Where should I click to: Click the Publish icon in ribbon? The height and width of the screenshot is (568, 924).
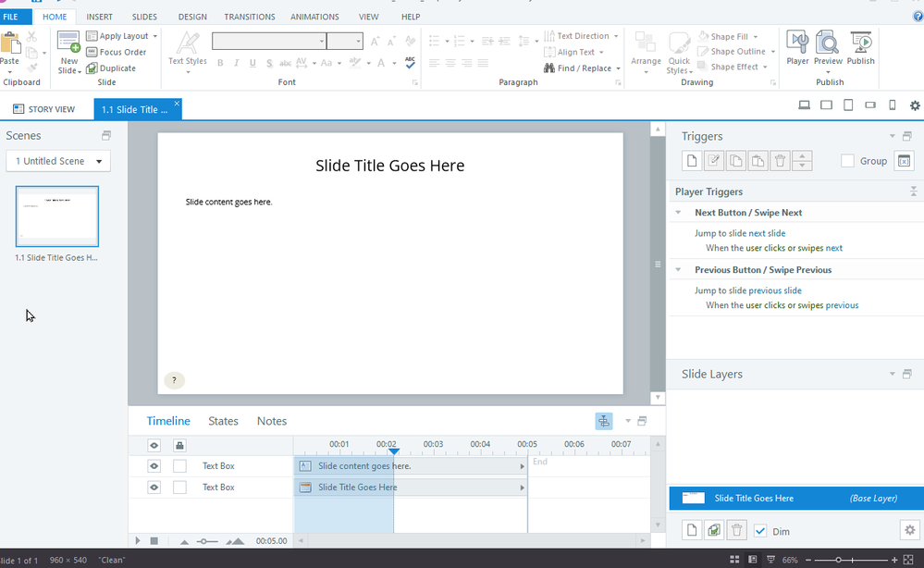(x=860, y=45)
